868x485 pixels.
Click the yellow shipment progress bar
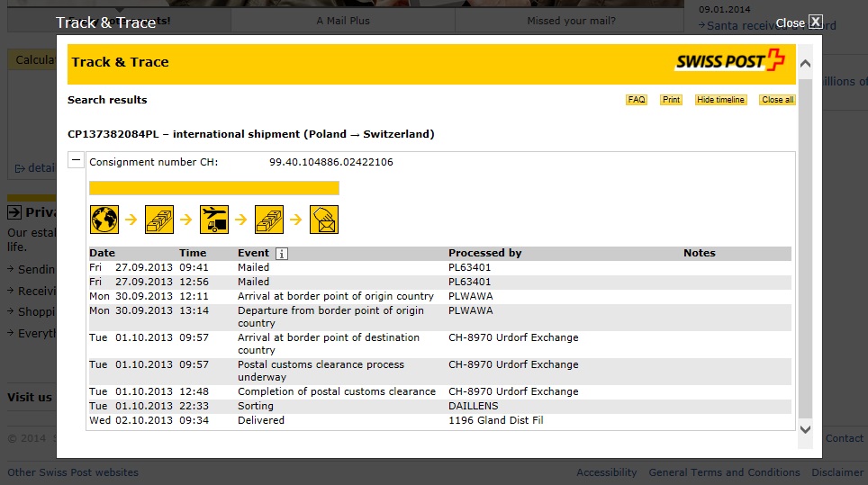[214, 188]
